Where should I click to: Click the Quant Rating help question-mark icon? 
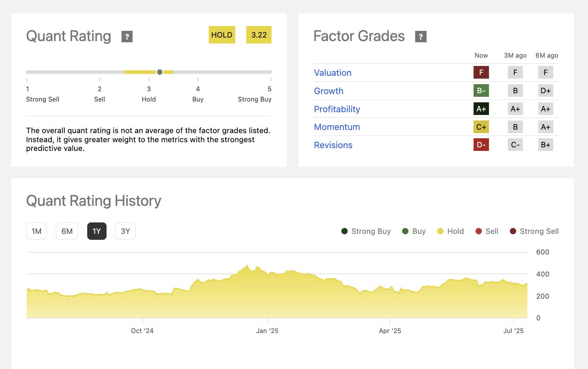pos(127,37)
